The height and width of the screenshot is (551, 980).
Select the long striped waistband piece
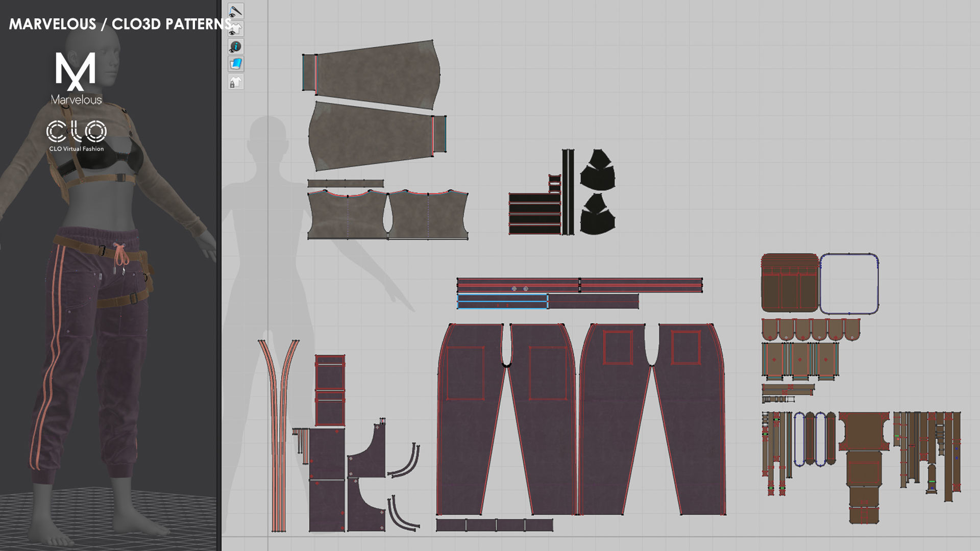click(579, 285)
